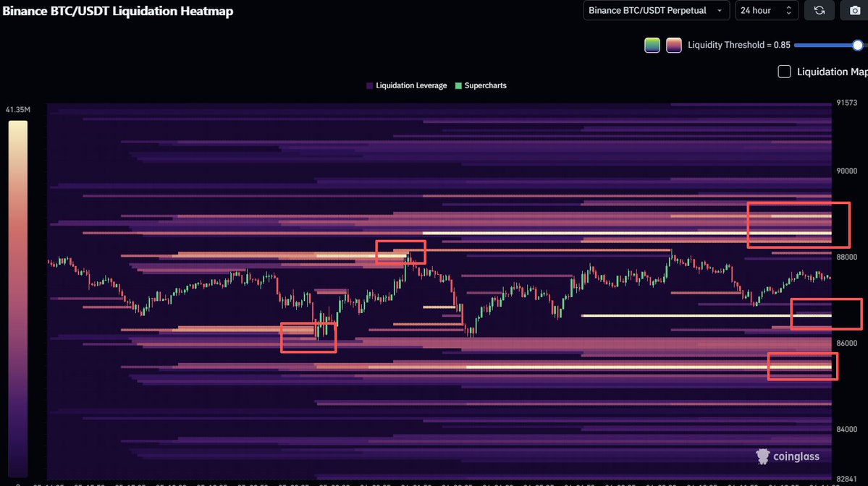Select the green-yellow heatmap color theme swatch
Viewport: 868px width, 486px height.
click(652, 46)
